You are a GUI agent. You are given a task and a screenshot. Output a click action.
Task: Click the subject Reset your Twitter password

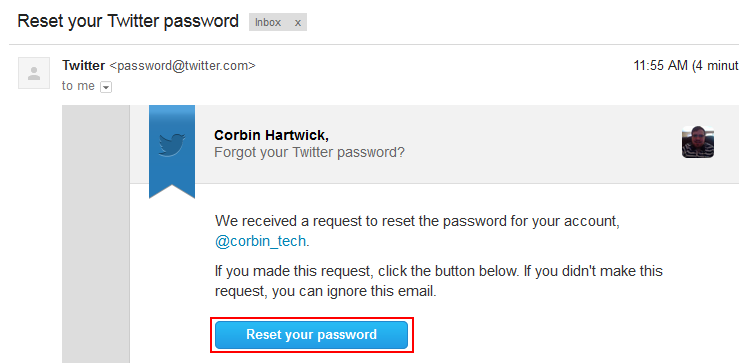pyautogui.click(x=128, y=22)
